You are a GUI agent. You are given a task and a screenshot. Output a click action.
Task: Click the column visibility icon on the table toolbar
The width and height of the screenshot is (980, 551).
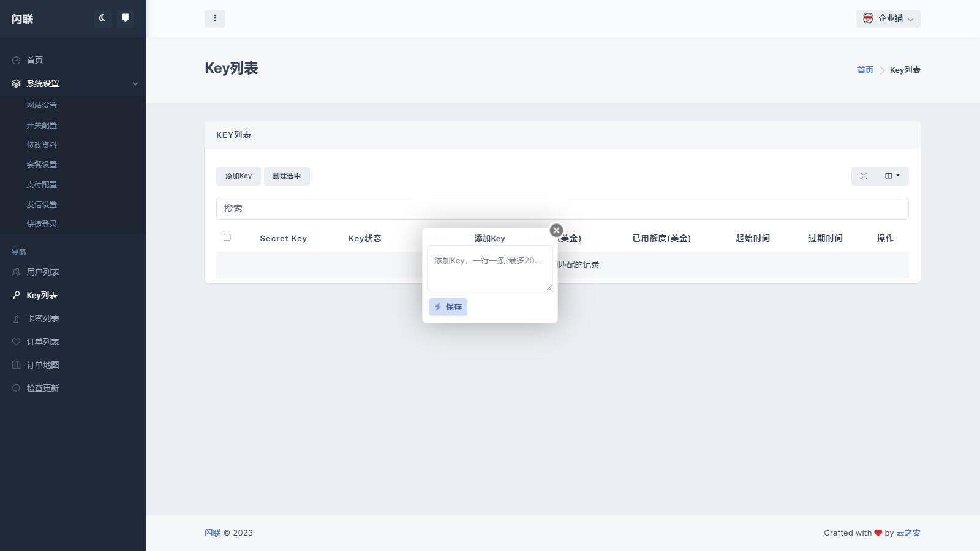pos(888,176)
